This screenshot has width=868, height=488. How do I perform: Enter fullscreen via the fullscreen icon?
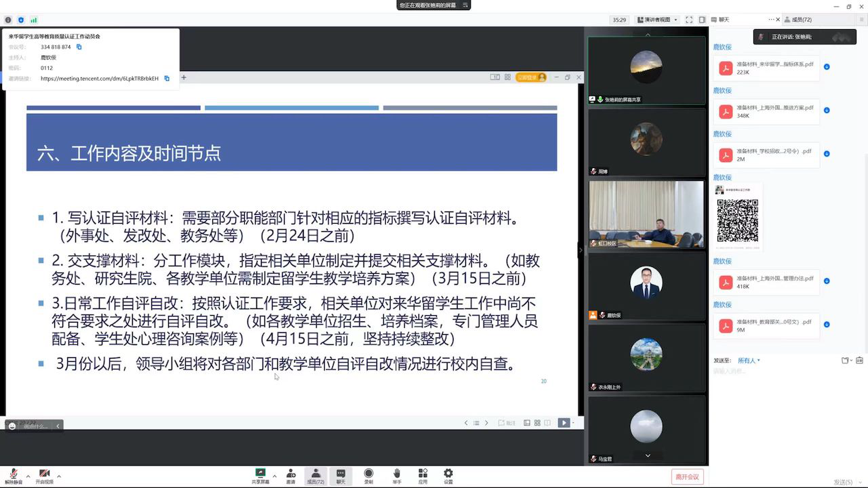(x=689, y=20)
